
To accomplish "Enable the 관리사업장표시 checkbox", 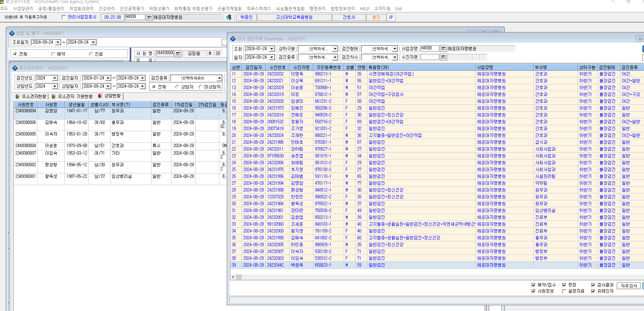I will (64, 17).
